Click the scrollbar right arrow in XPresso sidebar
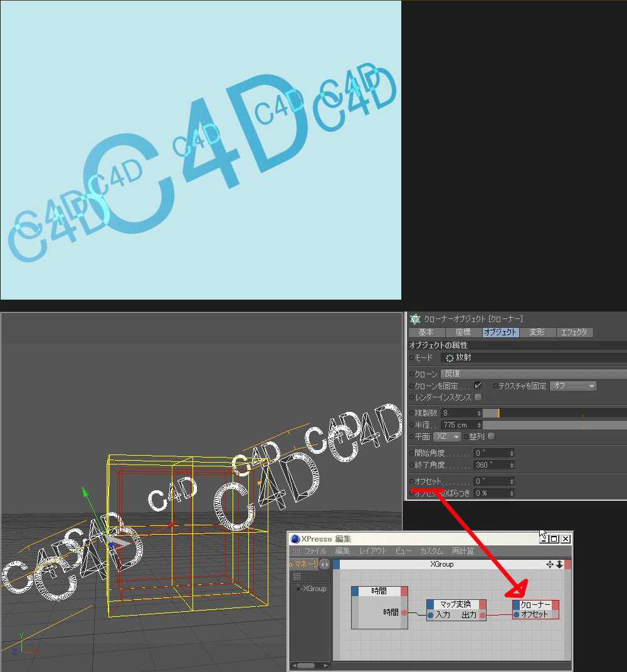627x672 pixels. (325, 666)
